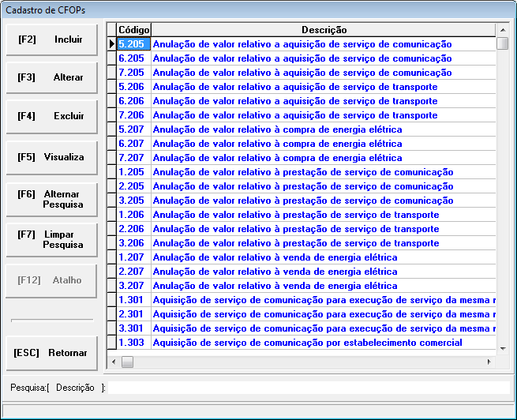Select the code cell 2.301
The width and height of the screenshot is (517, 420).
coord(133,314)
